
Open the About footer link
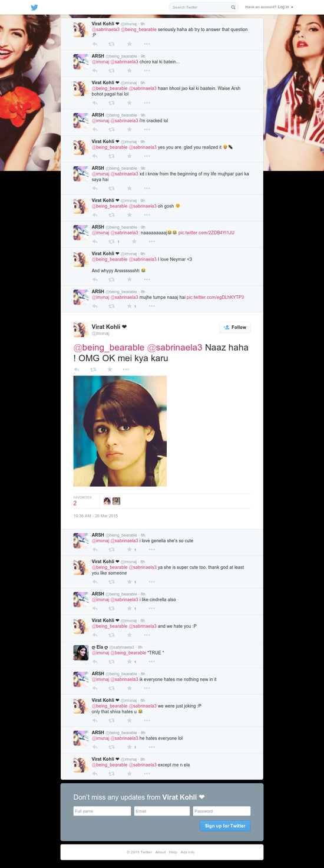tap(160, 852)
